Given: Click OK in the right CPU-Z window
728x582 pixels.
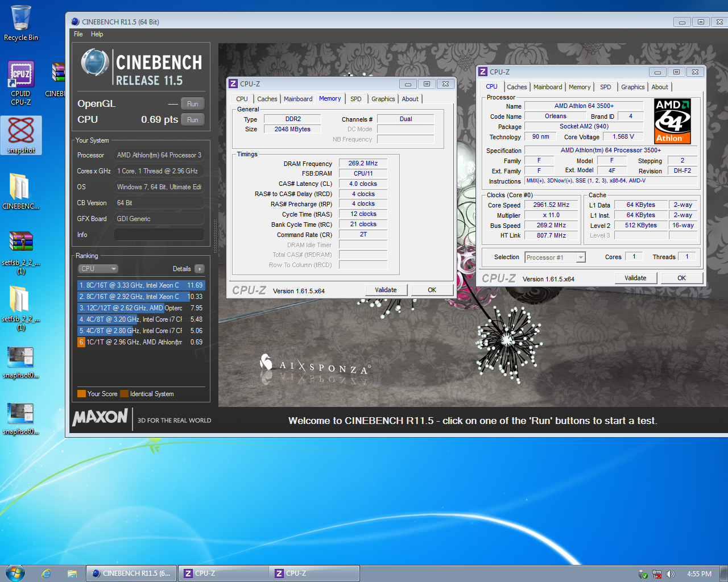Looking at the screenshot, I should coord(681,278).
